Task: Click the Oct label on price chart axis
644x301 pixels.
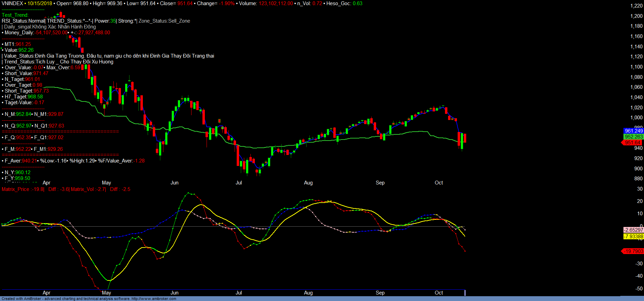Action: (x=439, y=183)
